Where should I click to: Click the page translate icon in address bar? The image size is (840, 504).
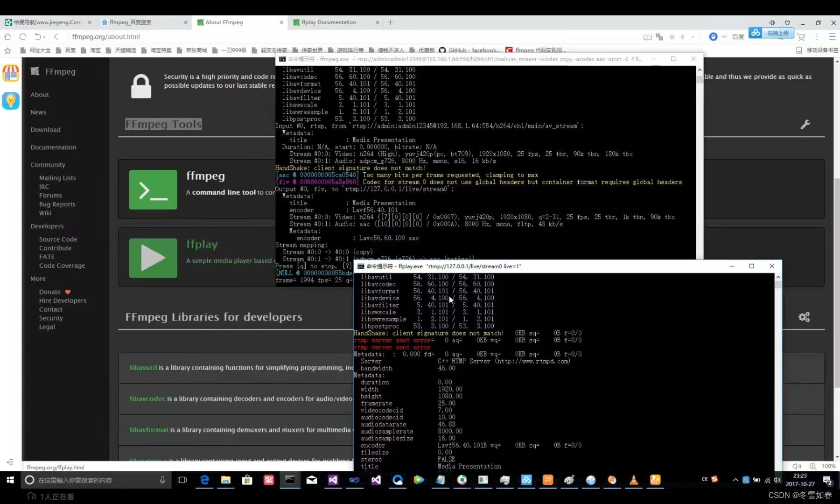point(659,37)
